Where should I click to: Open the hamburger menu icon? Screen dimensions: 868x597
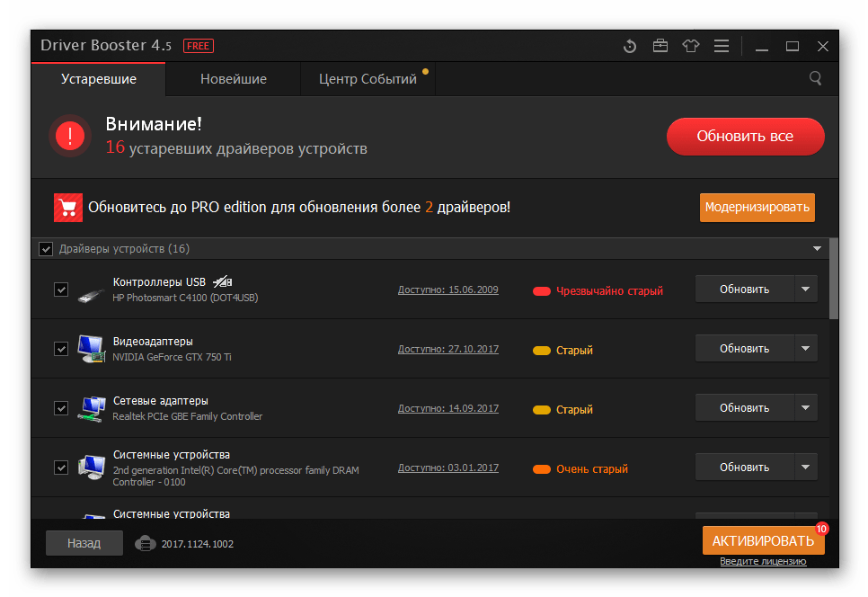[x=721, y=46]
